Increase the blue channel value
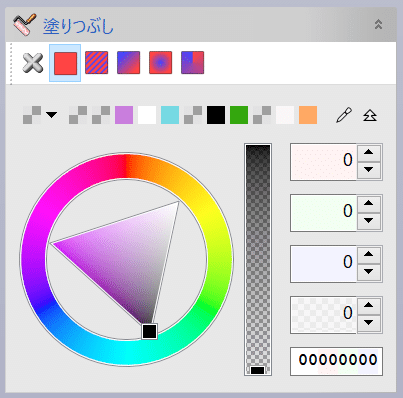 pyautogui.click(x=369, y=254)
